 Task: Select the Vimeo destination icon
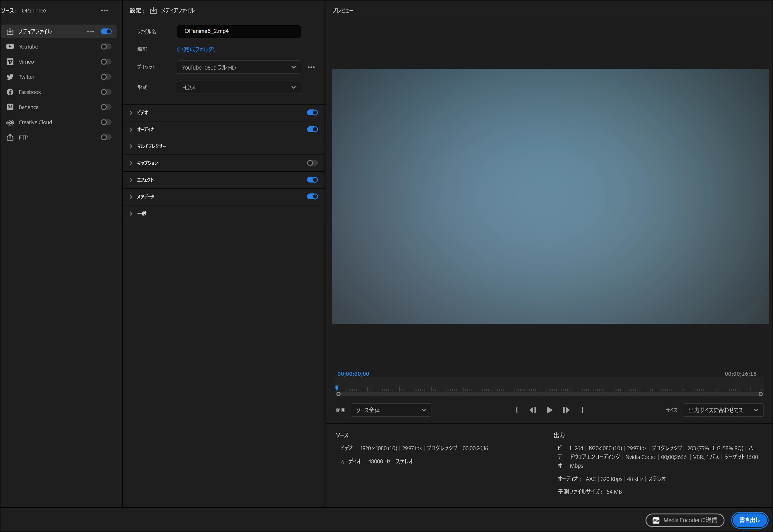click(x=10, y=62)
